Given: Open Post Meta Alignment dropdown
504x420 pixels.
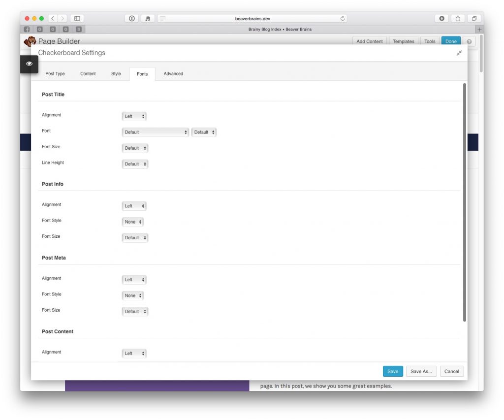Looking at the screenshot, I should click(134, 280).
